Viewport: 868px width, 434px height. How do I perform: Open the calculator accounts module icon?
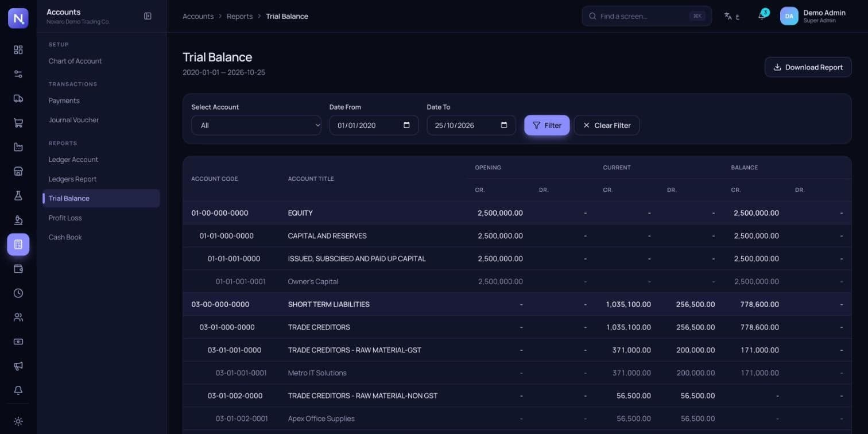18,245
